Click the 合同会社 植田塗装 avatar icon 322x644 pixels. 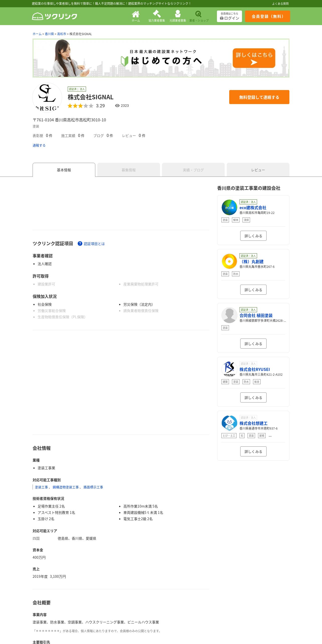[229, 315]
